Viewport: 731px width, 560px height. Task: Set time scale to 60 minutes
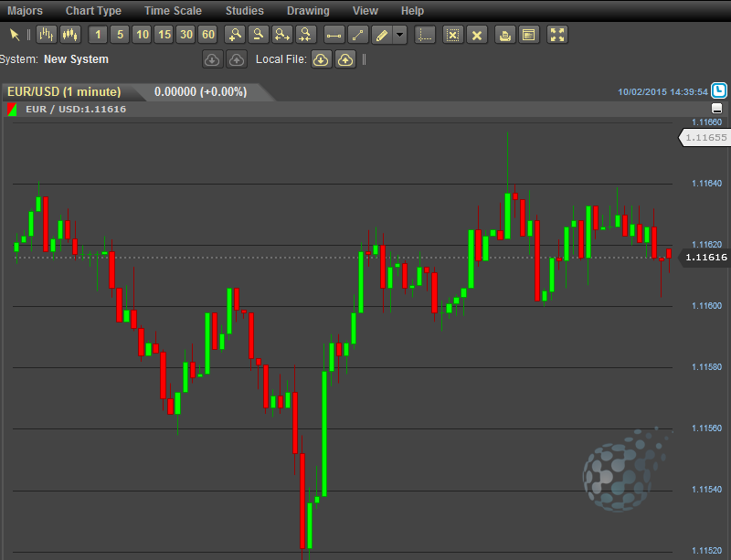208,35
